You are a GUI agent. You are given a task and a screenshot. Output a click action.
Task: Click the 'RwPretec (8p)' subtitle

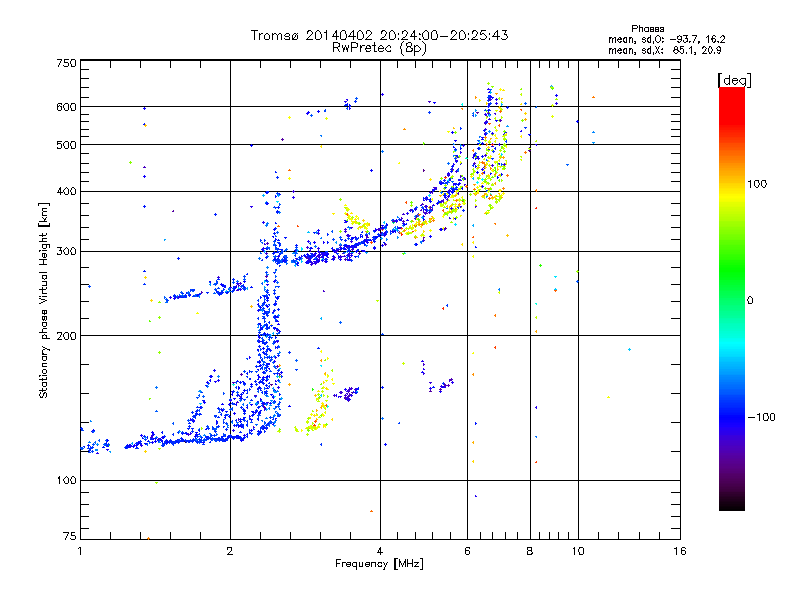click(x=379, y=48)
